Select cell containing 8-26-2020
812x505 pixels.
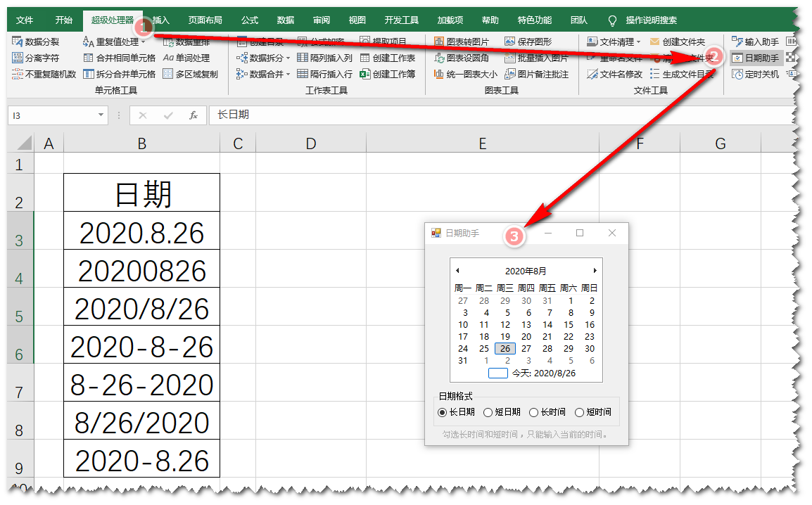click(142, 383)
